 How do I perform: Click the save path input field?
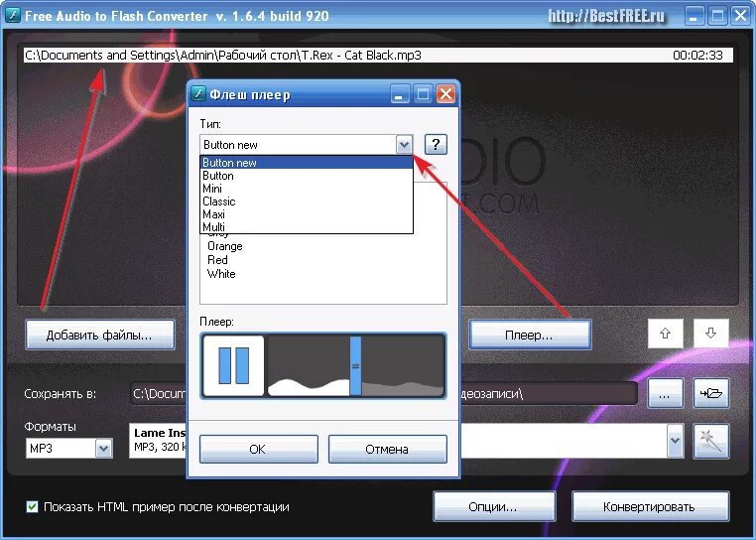(383, 394)
